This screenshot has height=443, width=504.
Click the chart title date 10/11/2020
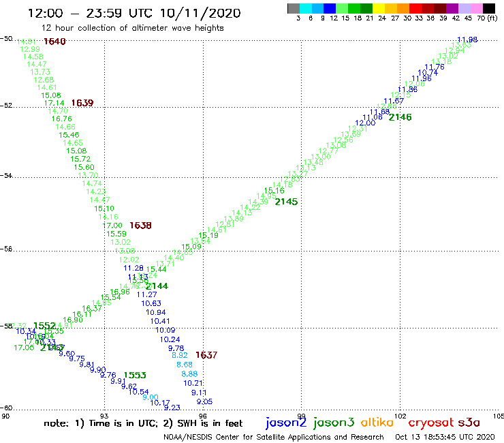point(200,13)
